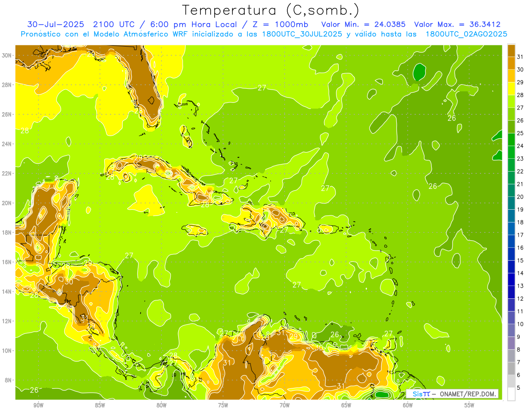532x411 pixels.
Task: Click the '70W' longitude axis label
Action: click(285, 405)
